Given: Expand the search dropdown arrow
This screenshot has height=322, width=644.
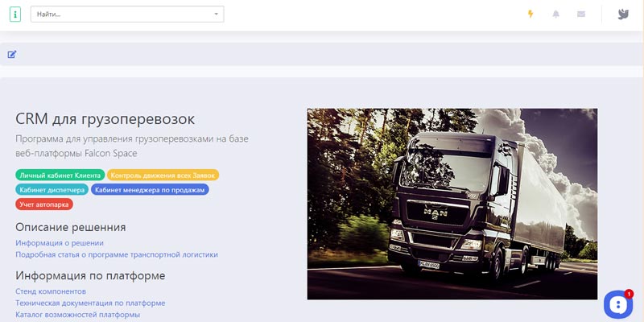Looking at the screenshot, I should click(x=216, y=14).
